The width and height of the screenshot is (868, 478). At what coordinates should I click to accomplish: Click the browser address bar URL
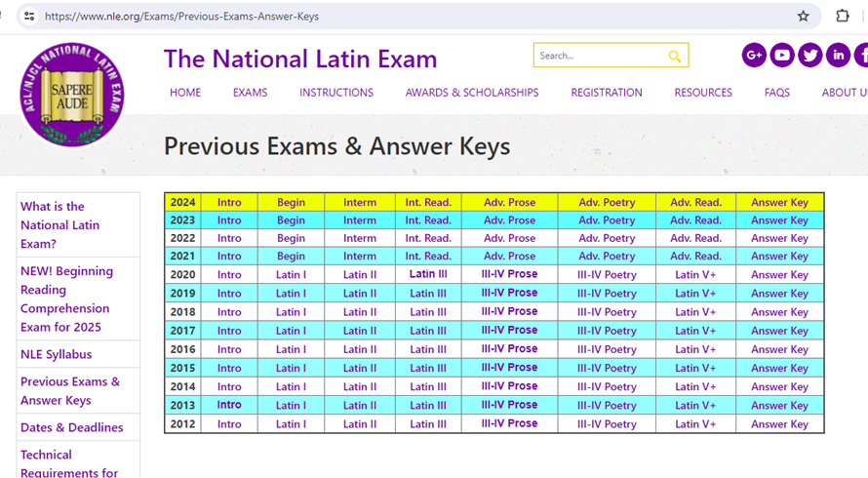(x=181, y=16)
